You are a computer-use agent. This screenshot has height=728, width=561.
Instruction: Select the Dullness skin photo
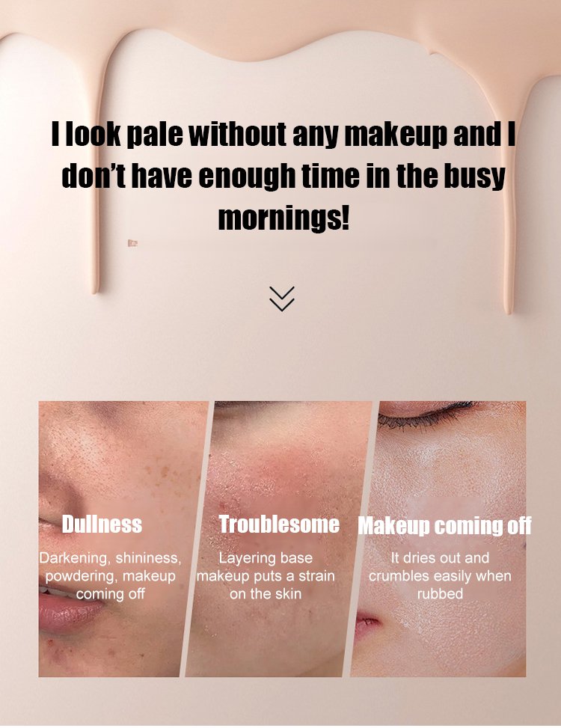pyautogui.click(x=123, y=539)
